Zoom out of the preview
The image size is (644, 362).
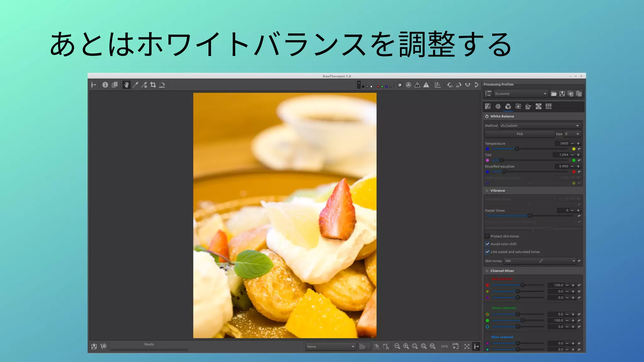click(x=397, y=346)
